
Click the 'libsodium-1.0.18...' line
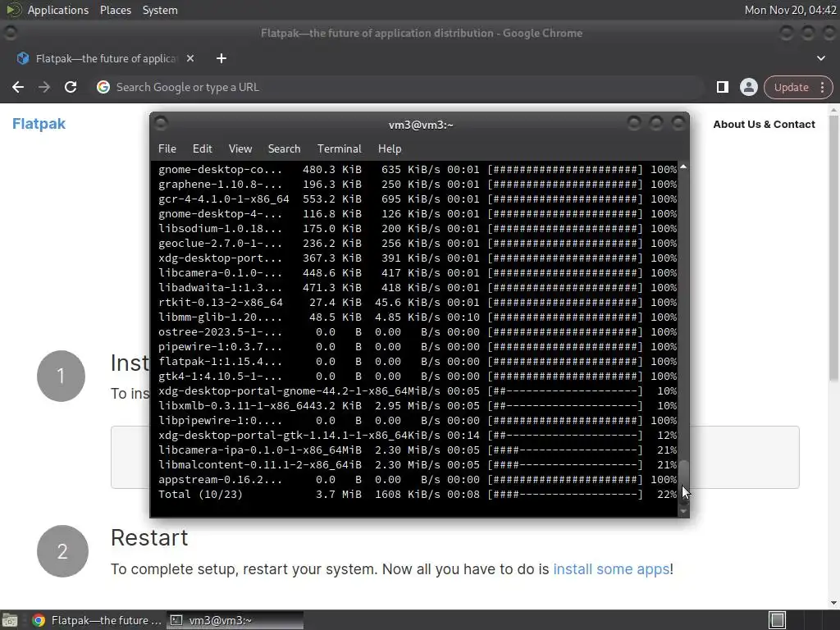click(x=418, y=229)
